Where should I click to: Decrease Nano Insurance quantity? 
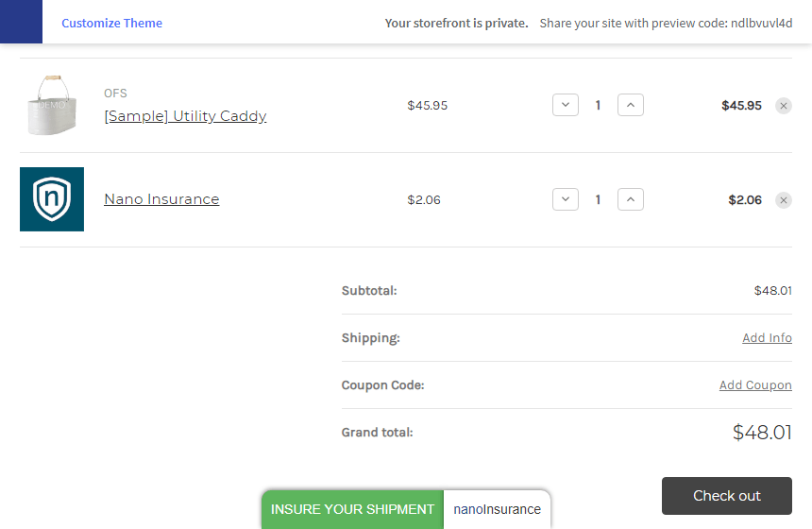pyautogui.click(x=565, y=199)
